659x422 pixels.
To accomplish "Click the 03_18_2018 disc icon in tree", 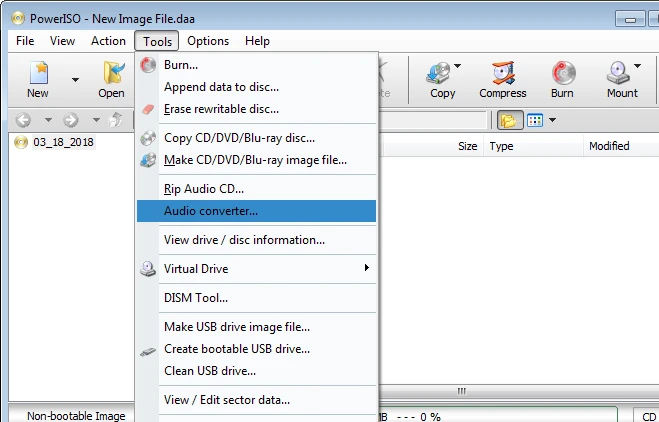I will (x=21, y=142).
